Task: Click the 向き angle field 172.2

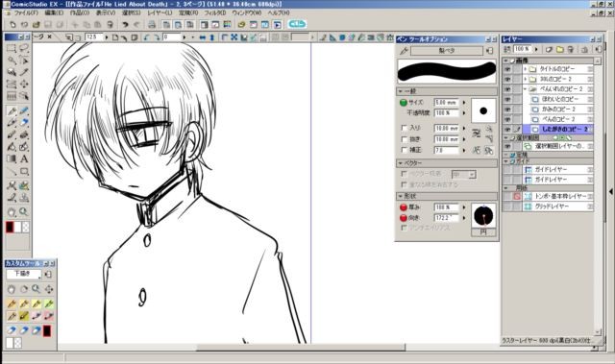Action: point(446,218)
